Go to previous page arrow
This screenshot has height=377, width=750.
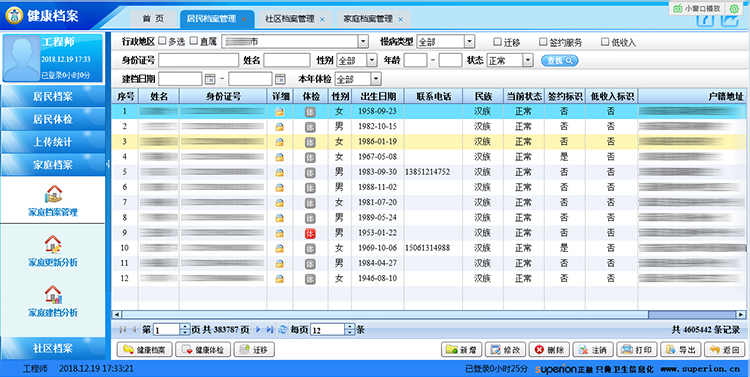[134, 330]
